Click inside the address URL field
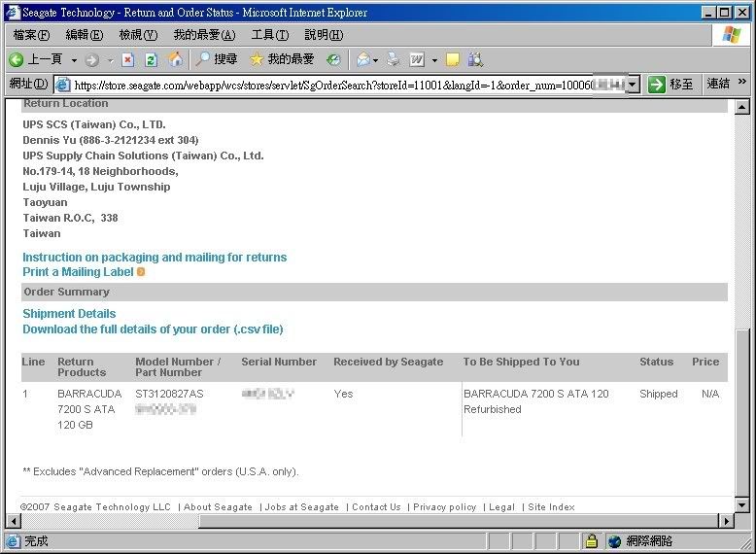This screenshot has width=756, height=554. tap(337, 85)
